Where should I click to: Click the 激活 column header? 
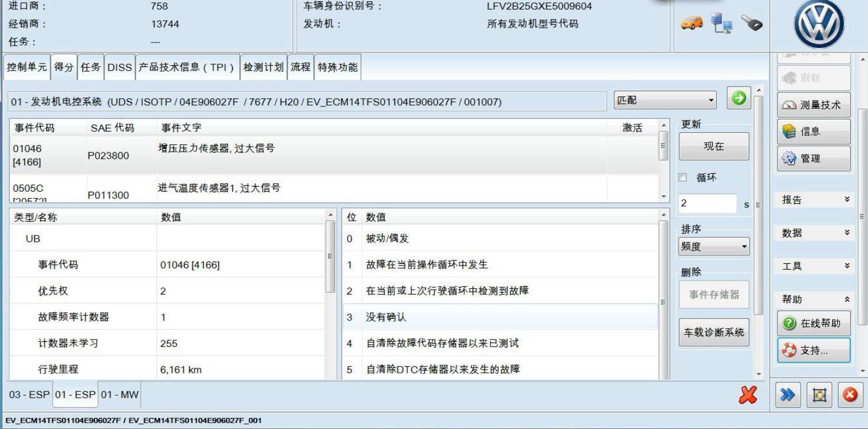(632, 128)
